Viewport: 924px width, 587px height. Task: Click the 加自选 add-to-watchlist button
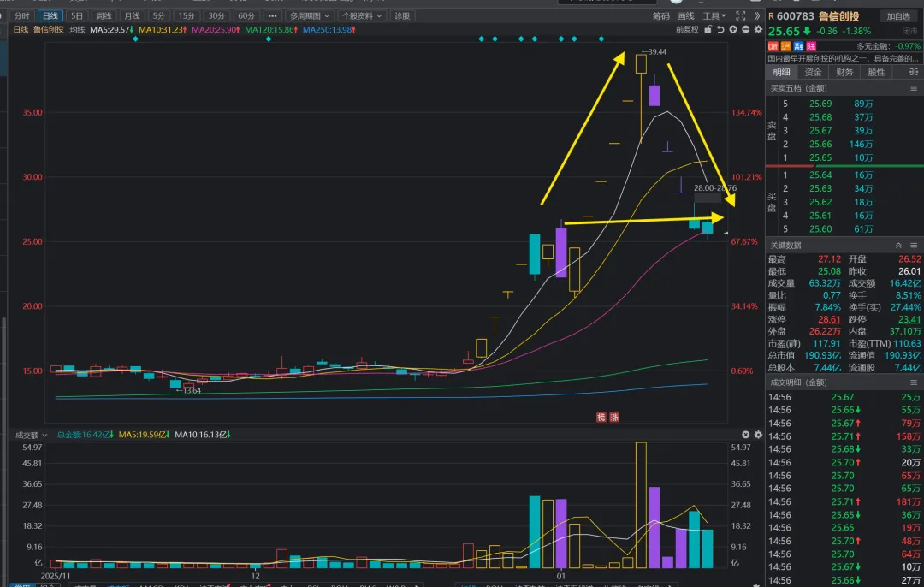point(898,16)
